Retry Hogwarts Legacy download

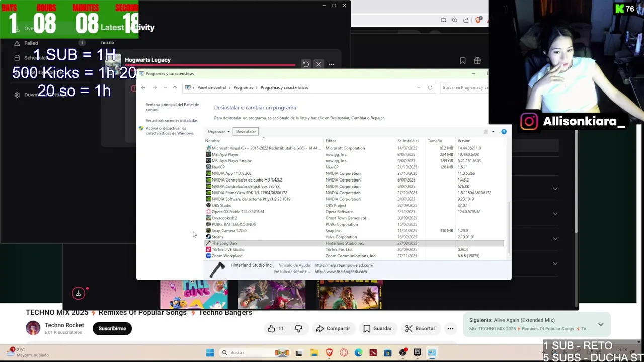click(305, 64)
